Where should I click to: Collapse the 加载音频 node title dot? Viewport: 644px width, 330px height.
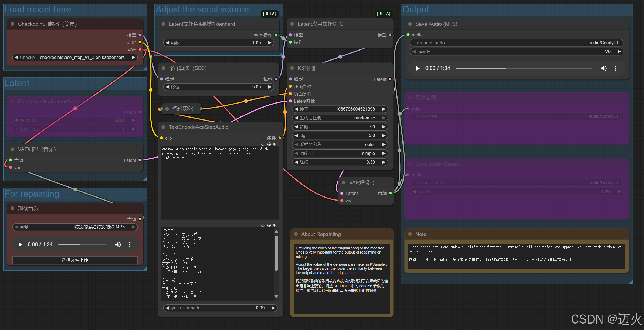point(12,208)
